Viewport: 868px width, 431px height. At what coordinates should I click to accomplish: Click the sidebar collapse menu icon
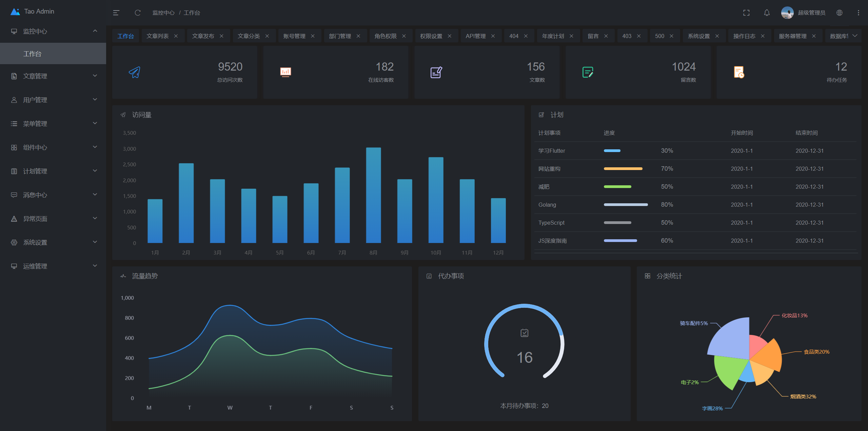click(x=116, y=13)
